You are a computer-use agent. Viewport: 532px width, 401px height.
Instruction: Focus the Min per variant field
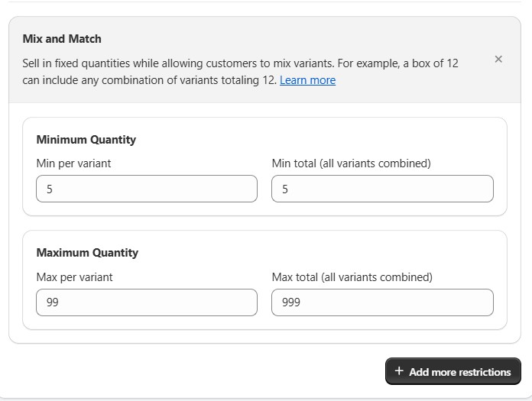click(x=147, y=189)
